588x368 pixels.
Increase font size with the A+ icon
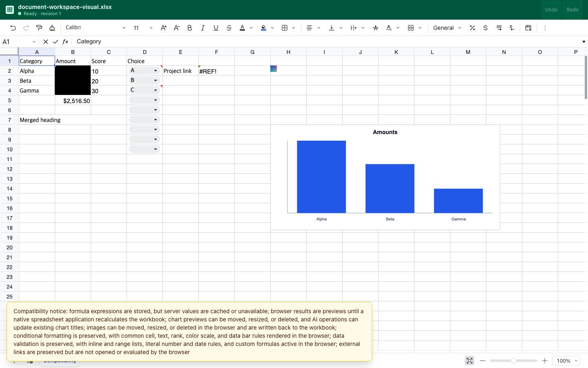pos(163,28)
